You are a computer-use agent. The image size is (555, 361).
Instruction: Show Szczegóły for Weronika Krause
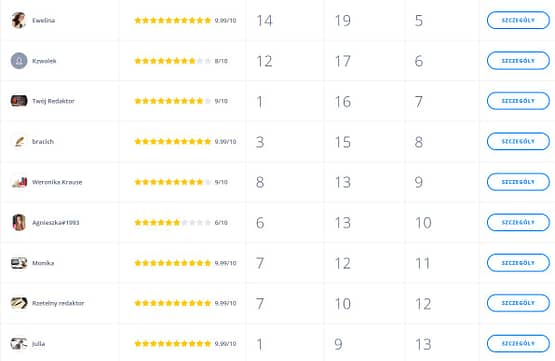518,182
